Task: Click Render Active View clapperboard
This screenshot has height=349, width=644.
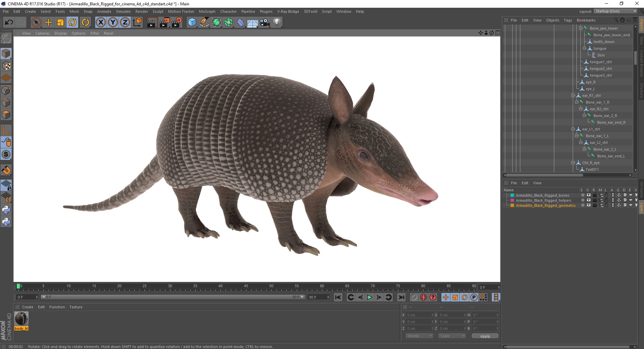Action: pos(152,23)
